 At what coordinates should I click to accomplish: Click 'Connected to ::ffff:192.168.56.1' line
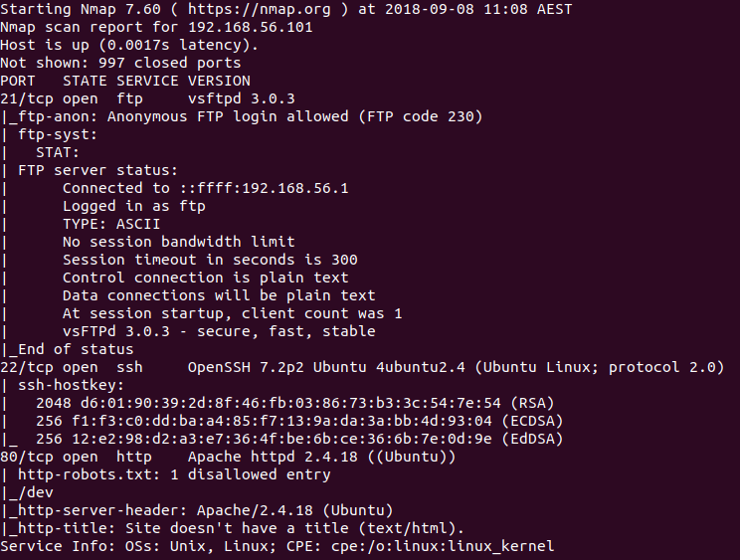(206, 188)
